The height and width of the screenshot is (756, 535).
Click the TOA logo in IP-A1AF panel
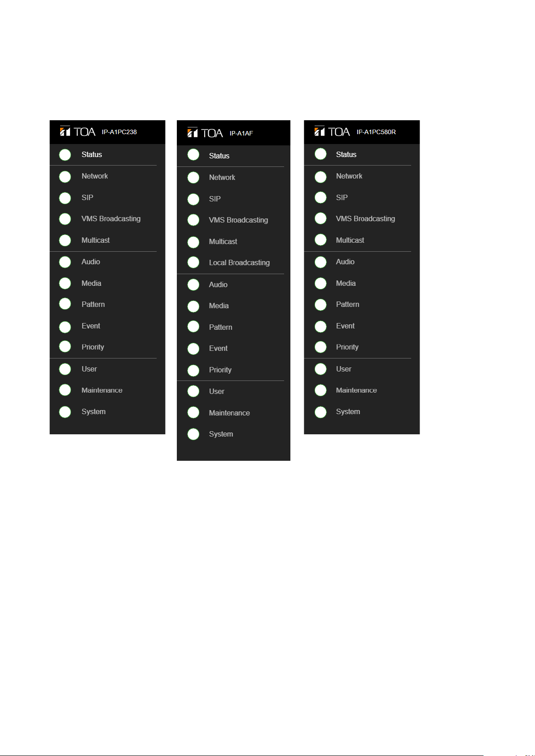(x=205, y=133)
